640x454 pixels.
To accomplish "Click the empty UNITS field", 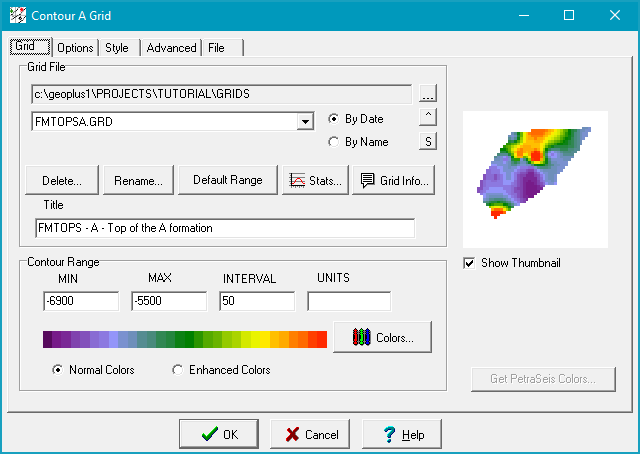I will [x=349, y=301].
